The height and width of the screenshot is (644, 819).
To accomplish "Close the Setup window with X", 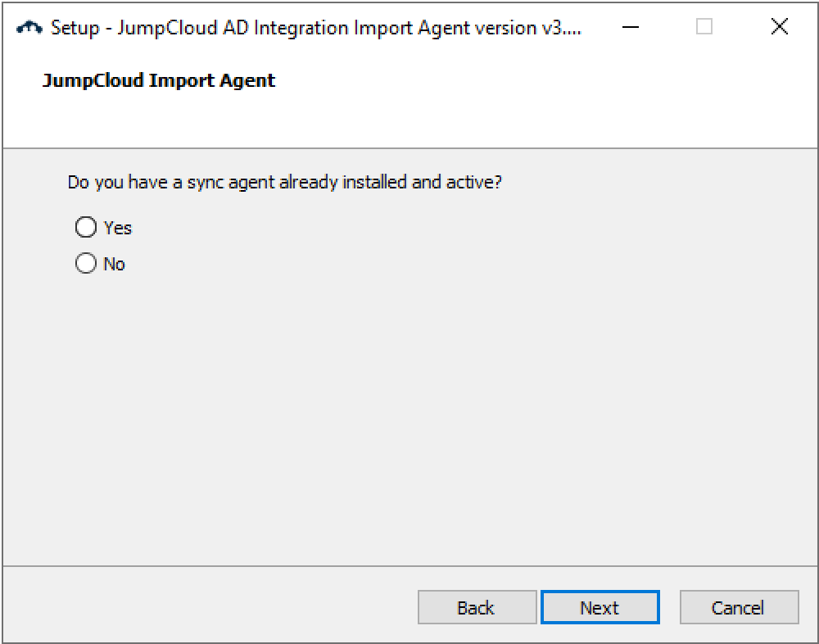I will pyautogui.click(x=780, y=27).
